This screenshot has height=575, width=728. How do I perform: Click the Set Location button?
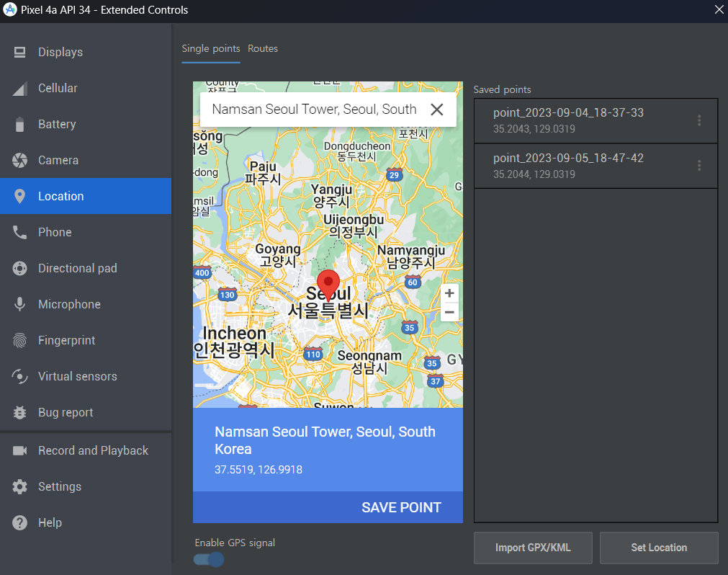pos(659,548)
